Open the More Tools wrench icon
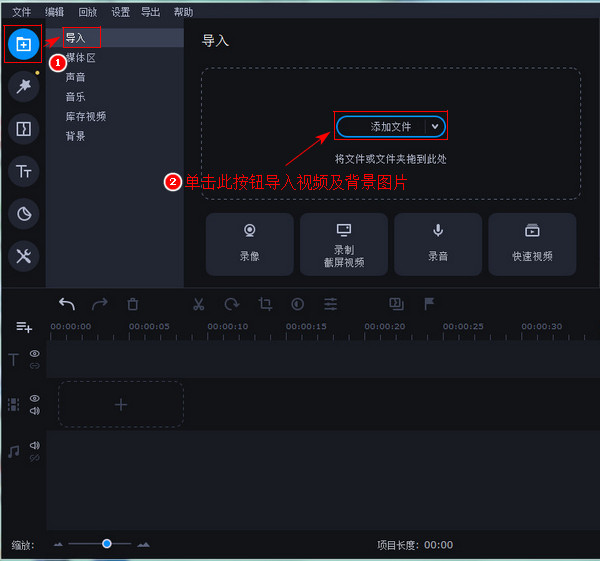Viewport: 600px width, 561px height. click(x=23, y=256)
